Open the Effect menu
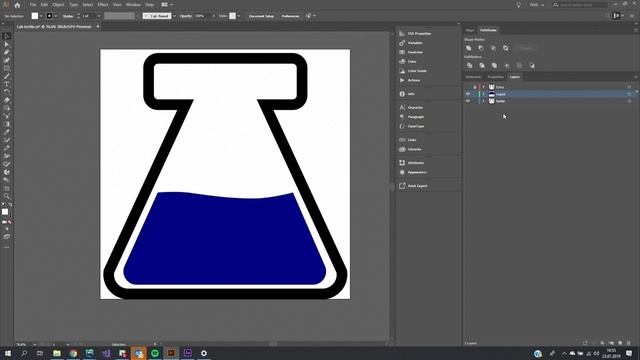 103,4
